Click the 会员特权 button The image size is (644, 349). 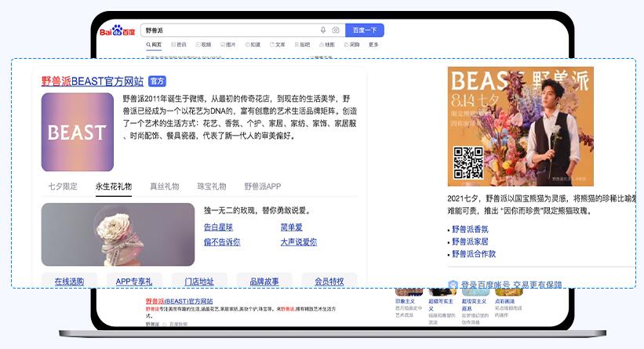pos(329,281)
